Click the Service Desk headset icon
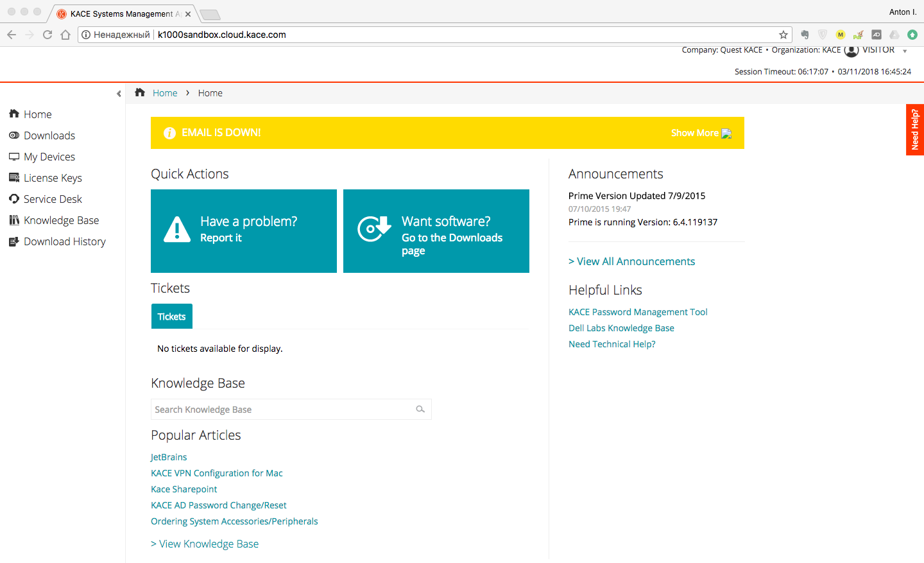This screenshot has height=563, width=924. 14,198
